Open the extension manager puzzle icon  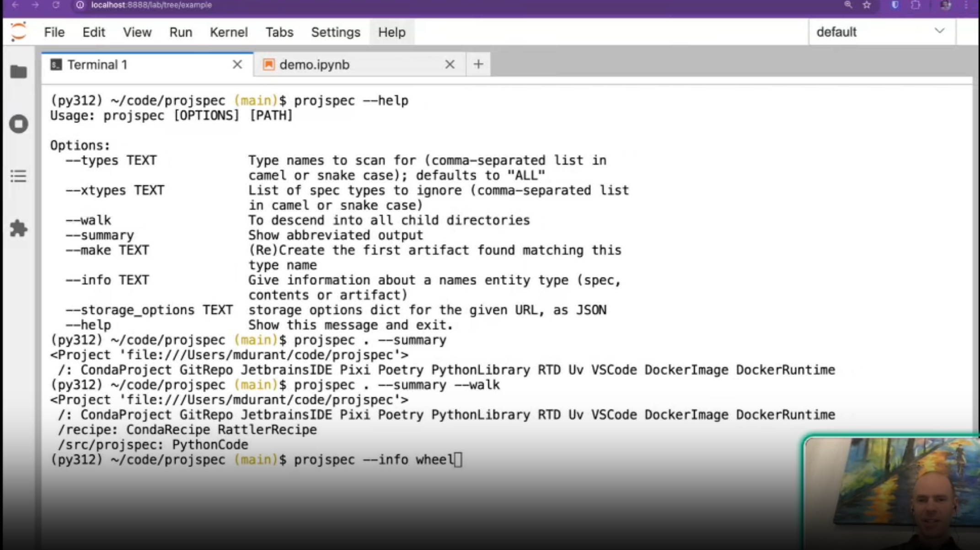[18, 228]
